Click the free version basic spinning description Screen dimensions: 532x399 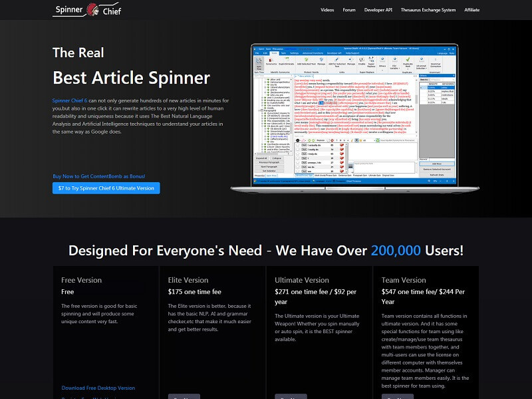[99, 313]
